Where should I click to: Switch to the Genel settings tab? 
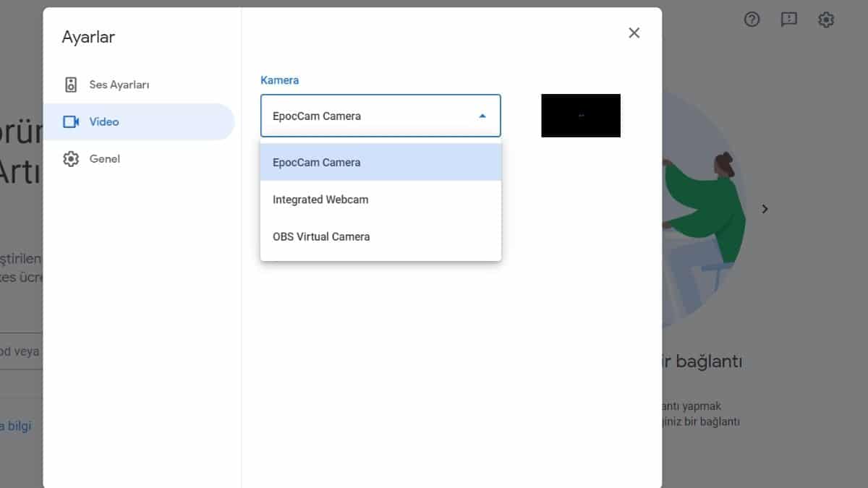[139, 159]
